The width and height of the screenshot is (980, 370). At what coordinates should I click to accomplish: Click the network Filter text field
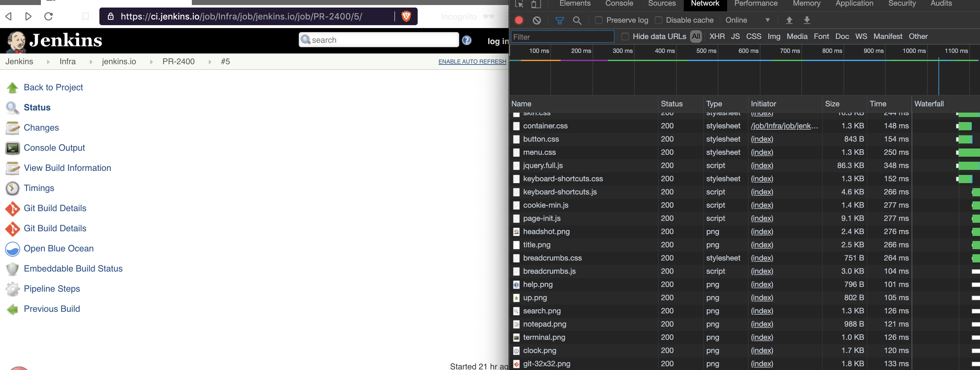pyautogui.click(x=562, y=37)
